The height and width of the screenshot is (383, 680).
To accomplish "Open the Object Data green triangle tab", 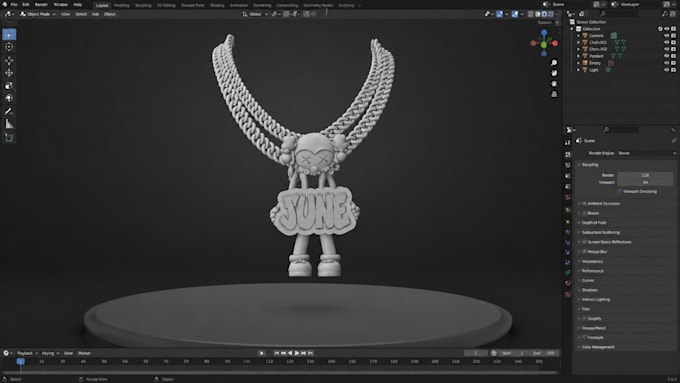I will 568,273.
